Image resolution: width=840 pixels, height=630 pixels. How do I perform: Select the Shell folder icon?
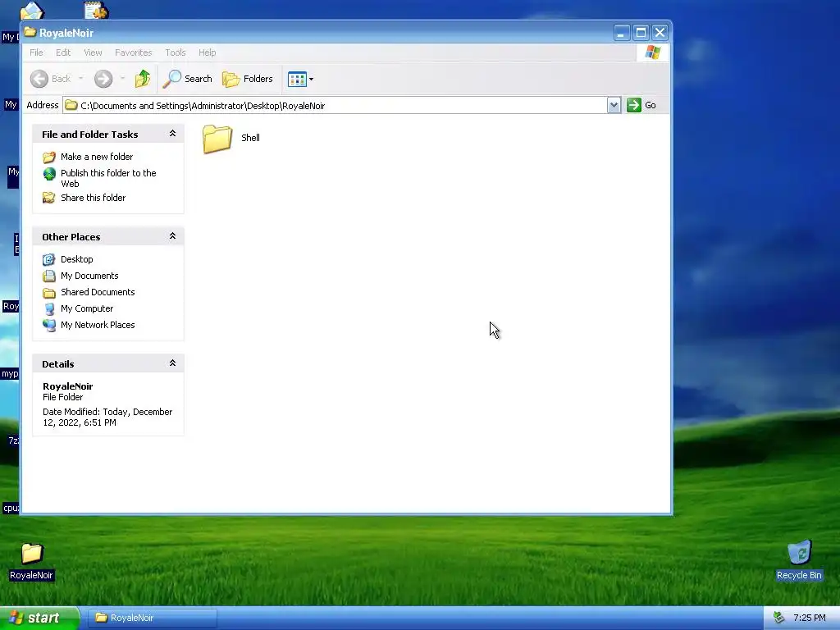point(217,139)
